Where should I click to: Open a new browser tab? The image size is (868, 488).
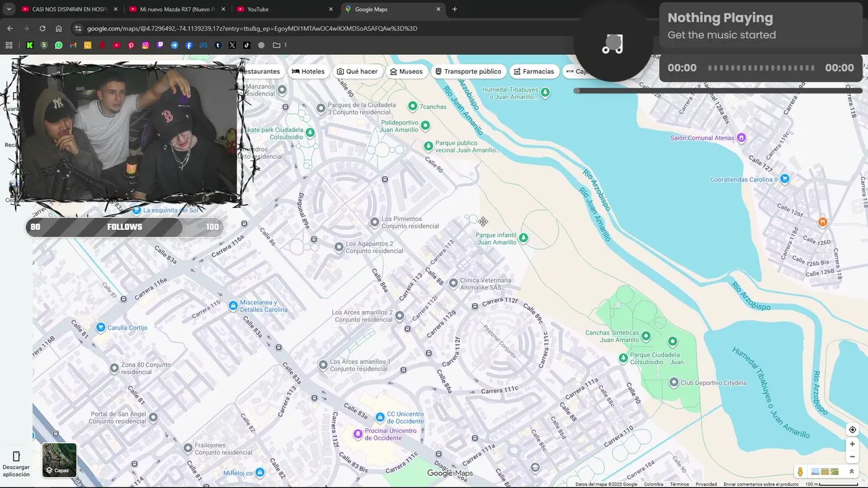pyautogui.click(x=454, y=9)
